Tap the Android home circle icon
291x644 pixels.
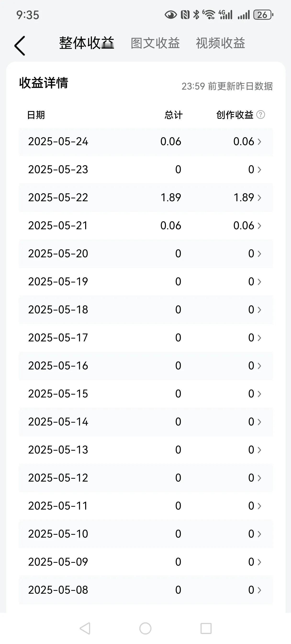click(145, 628)
